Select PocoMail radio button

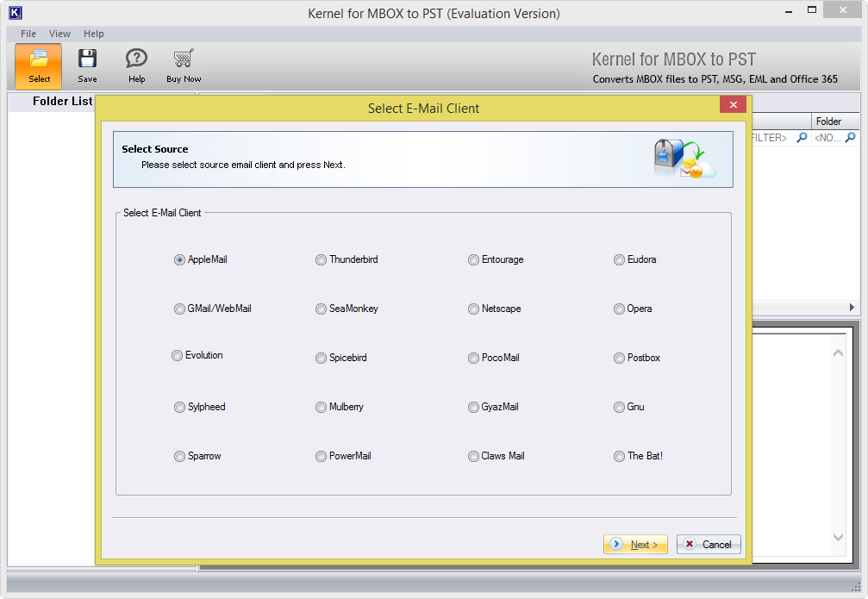(473, 359)
